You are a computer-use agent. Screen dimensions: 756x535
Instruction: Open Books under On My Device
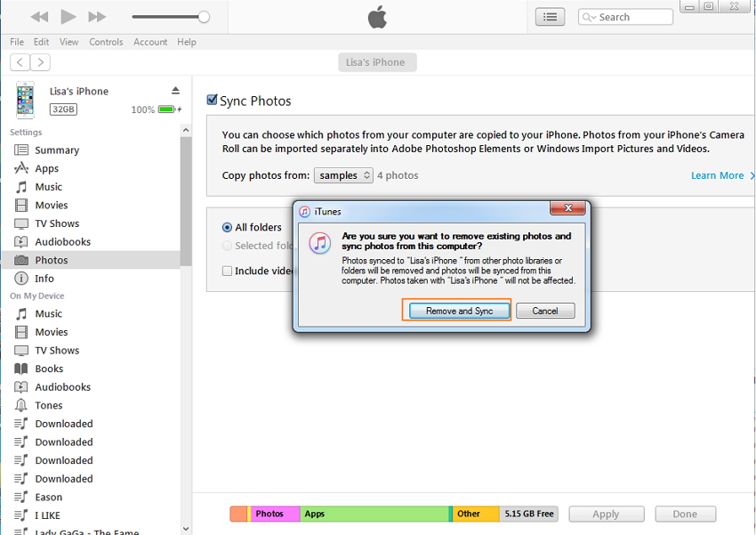click(49, 369)
